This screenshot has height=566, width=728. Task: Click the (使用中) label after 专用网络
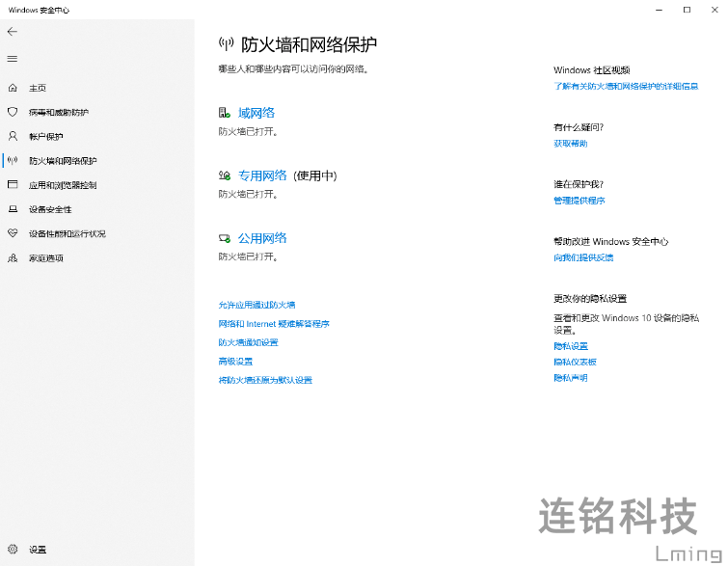tap(315, 175)
